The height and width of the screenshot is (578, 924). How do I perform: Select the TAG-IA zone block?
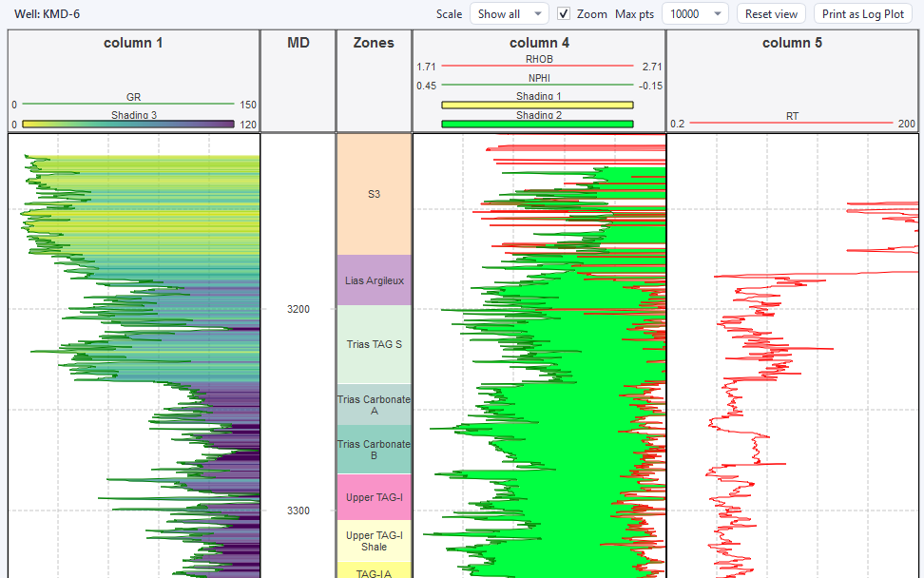[x=374, y=570]
